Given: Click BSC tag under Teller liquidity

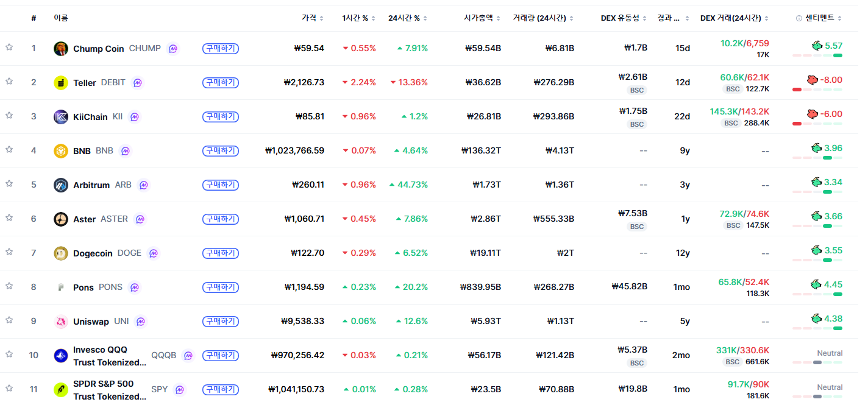Looking at the screenshot, I should tap(637, 90).
